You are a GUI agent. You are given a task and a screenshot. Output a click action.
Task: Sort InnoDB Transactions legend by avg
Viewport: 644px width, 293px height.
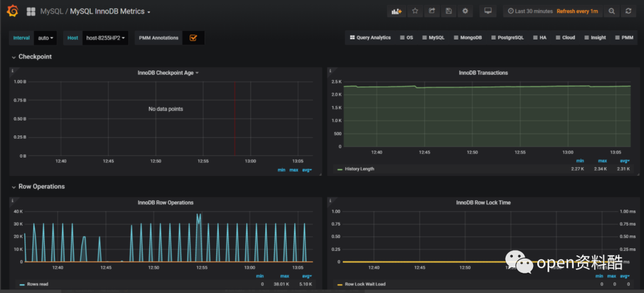click(x=625, y=161)
